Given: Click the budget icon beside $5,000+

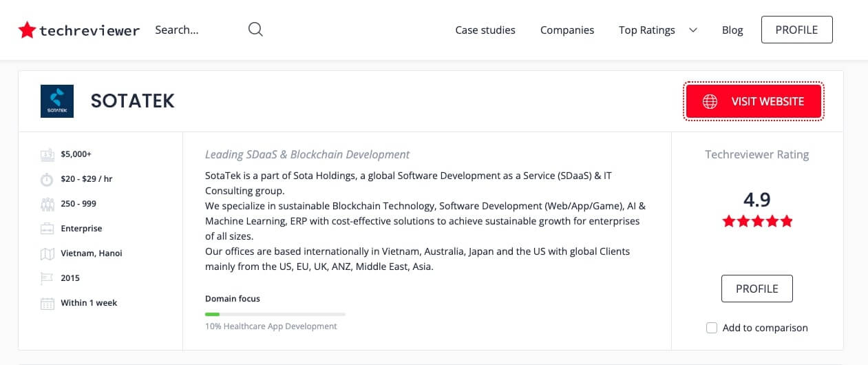Looking at the screenshot, I should pos(47,154).
